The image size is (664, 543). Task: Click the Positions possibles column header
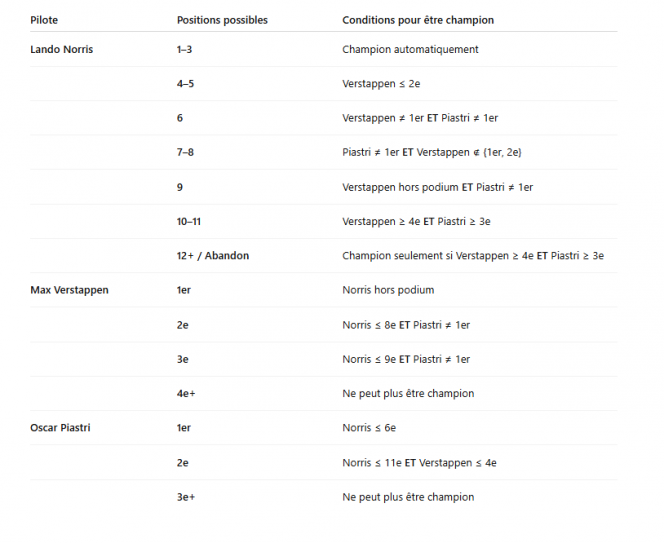[x=222, y=20]
